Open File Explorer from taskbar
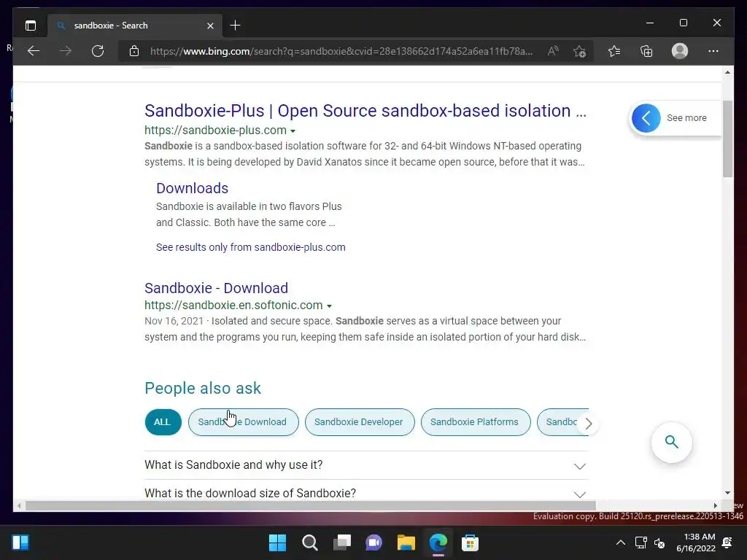 point(406,542)
